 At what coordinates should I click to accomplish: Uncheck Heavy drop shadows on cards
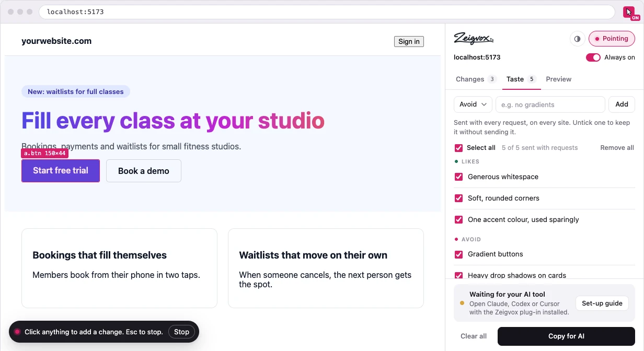(459, 275)
